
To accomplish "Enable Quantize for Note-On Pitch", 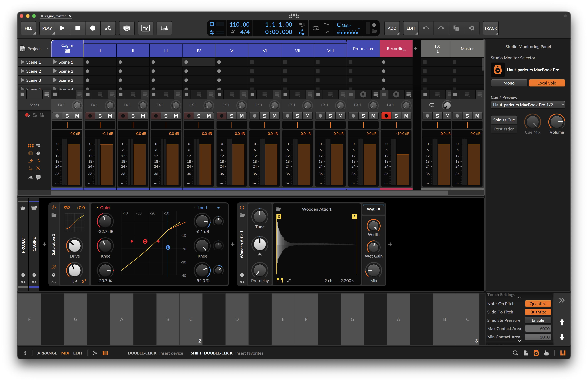I will 538,303.
